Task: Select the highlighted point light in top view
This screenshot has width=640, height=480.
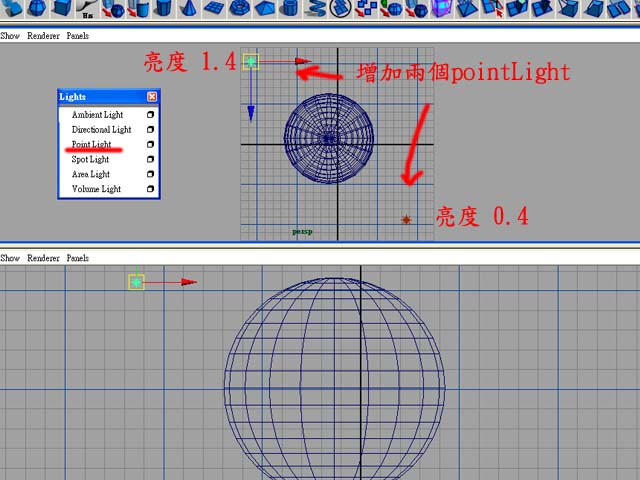Action: click(x=251, y=62)
